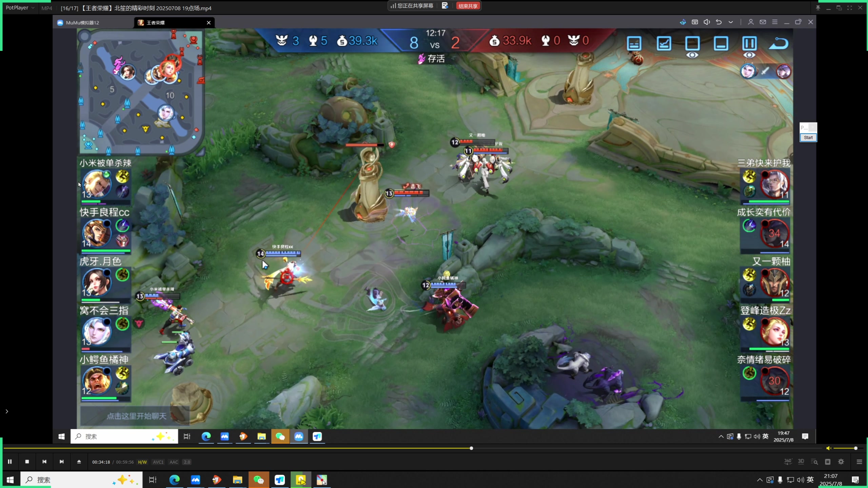
Task: Click the bottom-bar HUD layout icon
Action: [721, 43]
